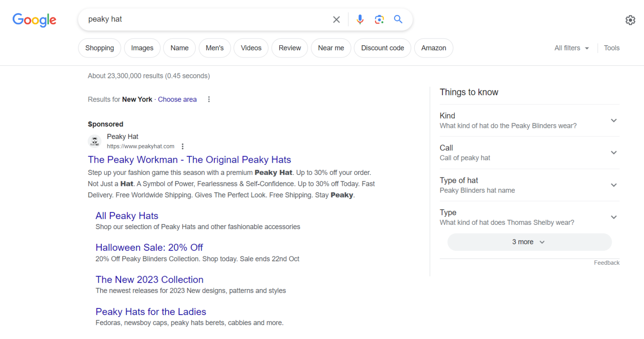Click the magnifying glass to search
Viewport: 644px width, 339px height.
[397, 19]
